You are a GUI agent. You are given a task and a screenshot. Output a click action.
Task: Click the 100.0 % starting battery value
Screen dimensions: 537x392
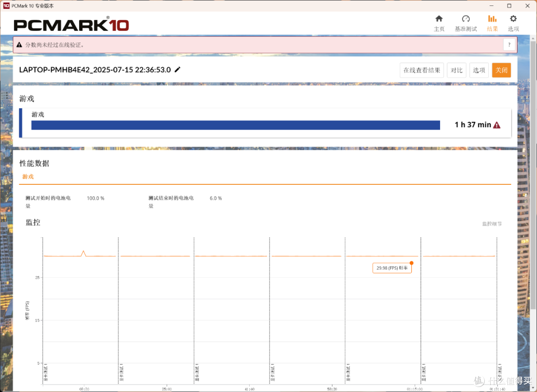(x=95, y=198)
